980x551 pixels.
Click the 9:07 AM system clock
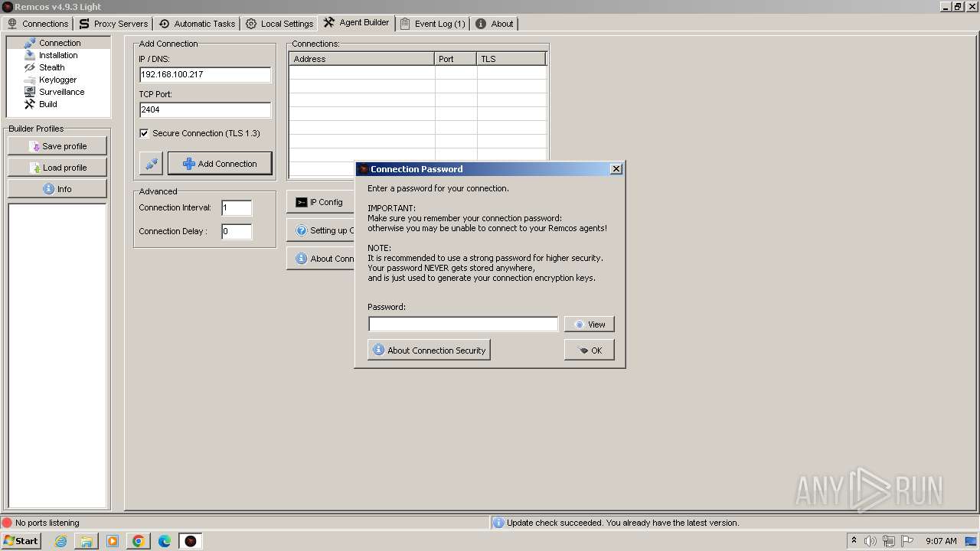tap(941, 541)
